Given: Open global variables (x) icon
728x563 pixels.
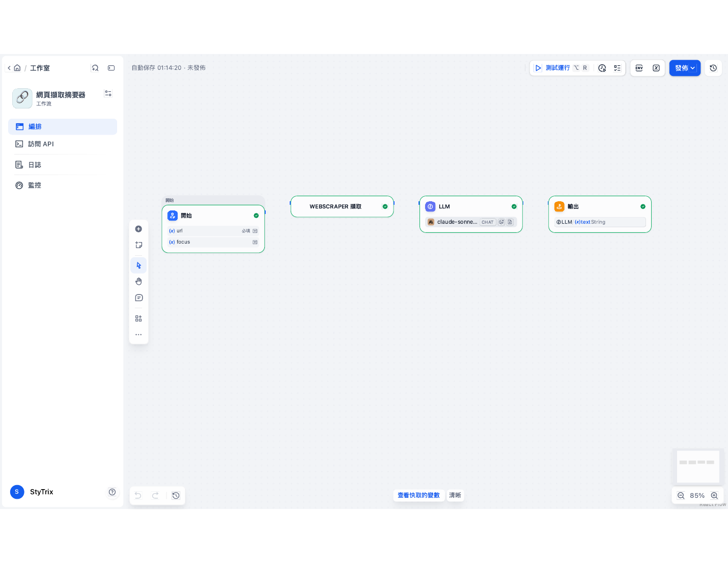Looking at the screenshot, I should [656, 68].
